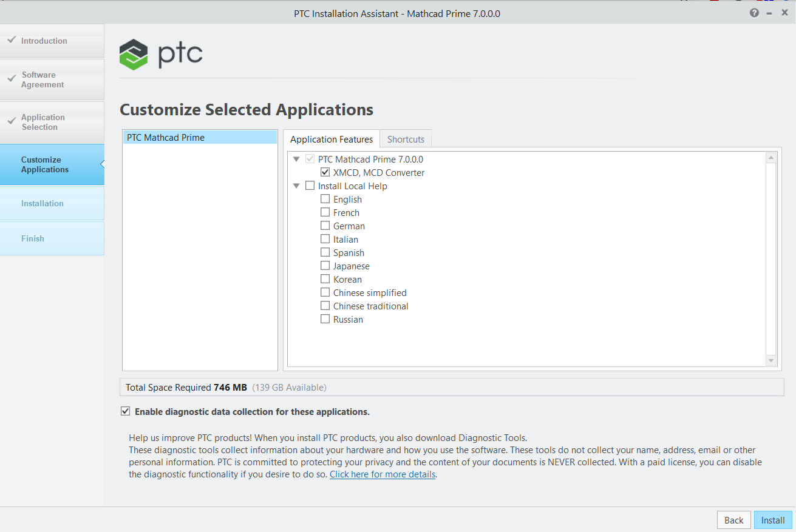Switch to the Shortcuts tab
The image size is (796, 532).
pyautogui.click(x=406, y=140)
